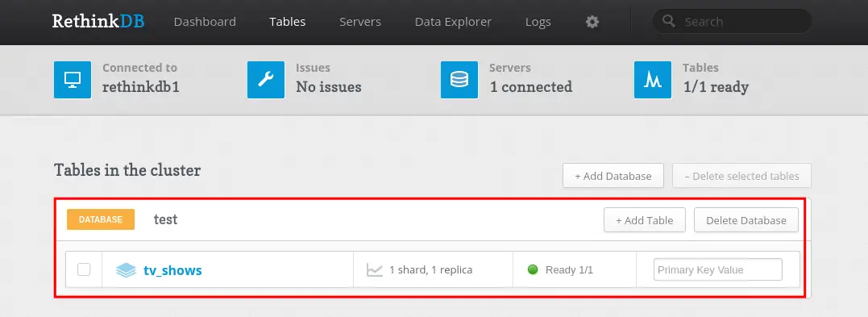Tick the tv_shows table checkbox
Screen dimensions: 868x317
click(84, 269)
